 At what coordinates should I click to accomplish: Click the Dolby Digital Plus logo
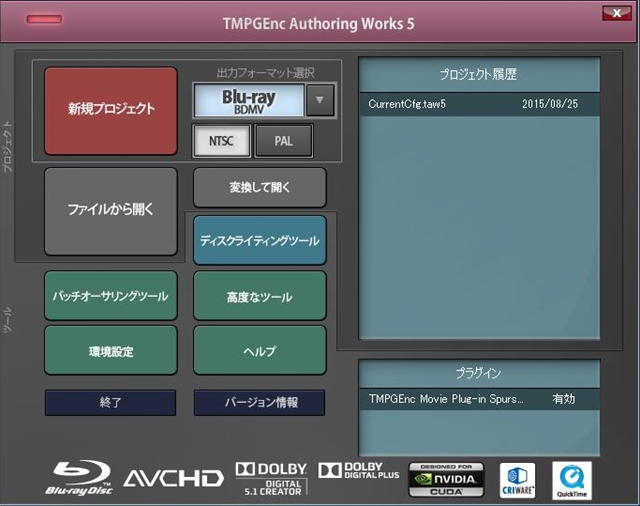tap(359, 470)
